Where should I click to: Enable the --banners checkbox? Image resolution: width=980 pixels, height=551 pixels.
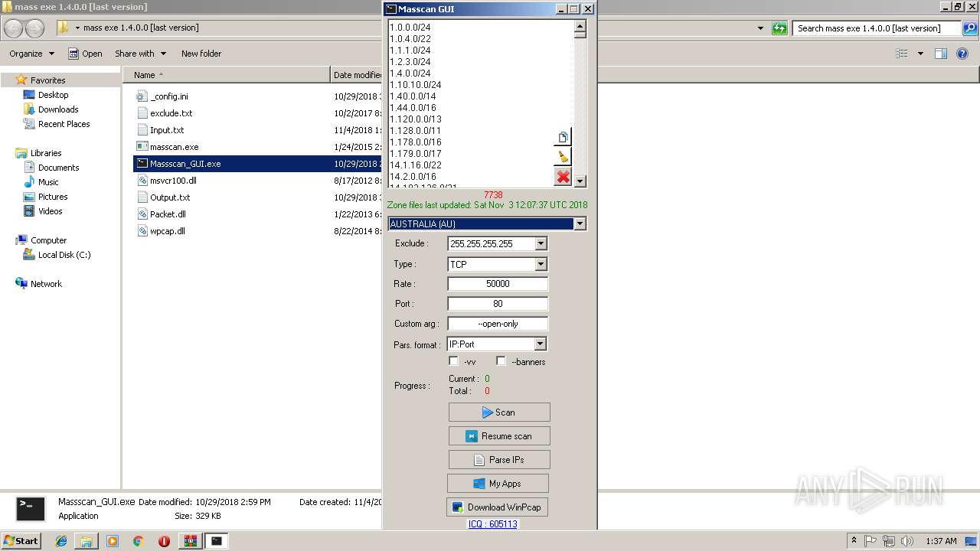point(501,361)
